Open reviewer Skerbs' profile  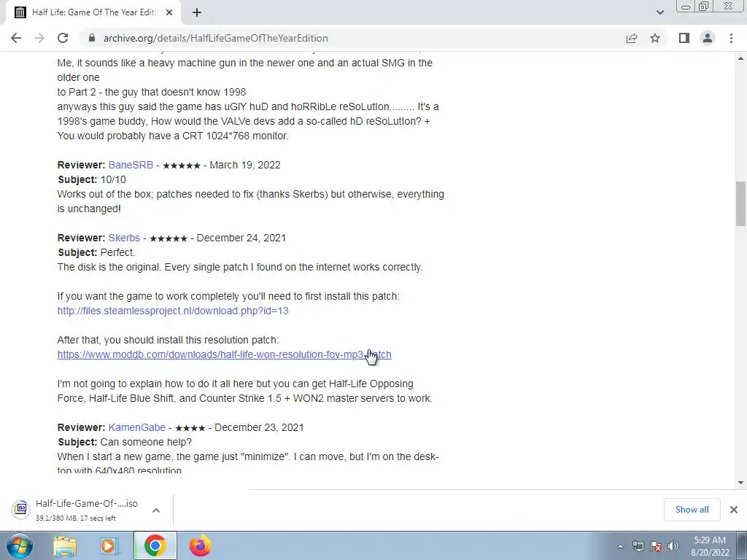[124, 238]
